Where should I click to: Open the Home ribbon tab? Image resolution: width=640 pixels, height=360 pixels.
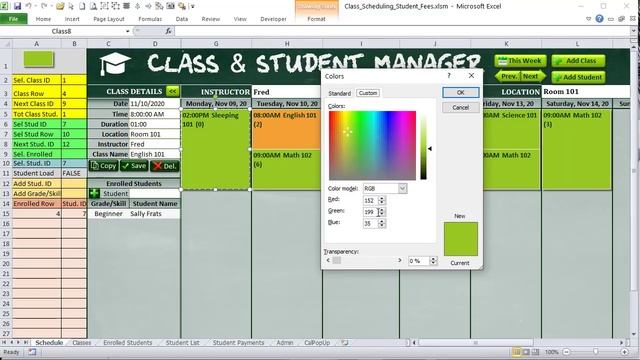43,19
